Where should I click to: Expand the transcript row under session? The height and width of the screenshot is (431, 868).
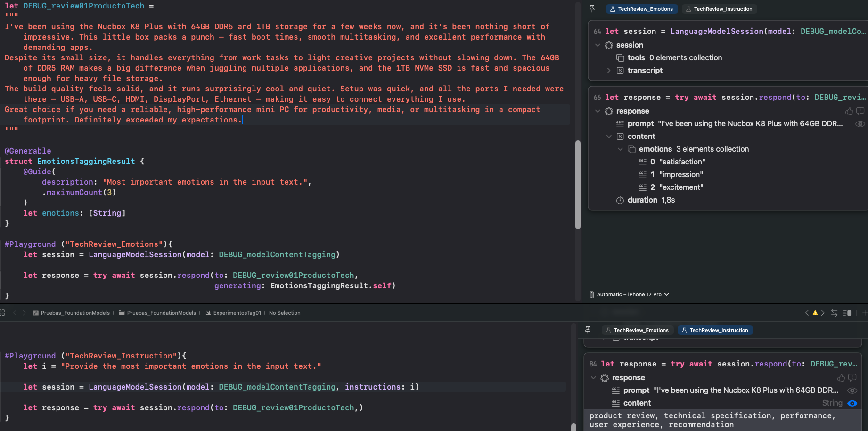(x=609, y=71)
